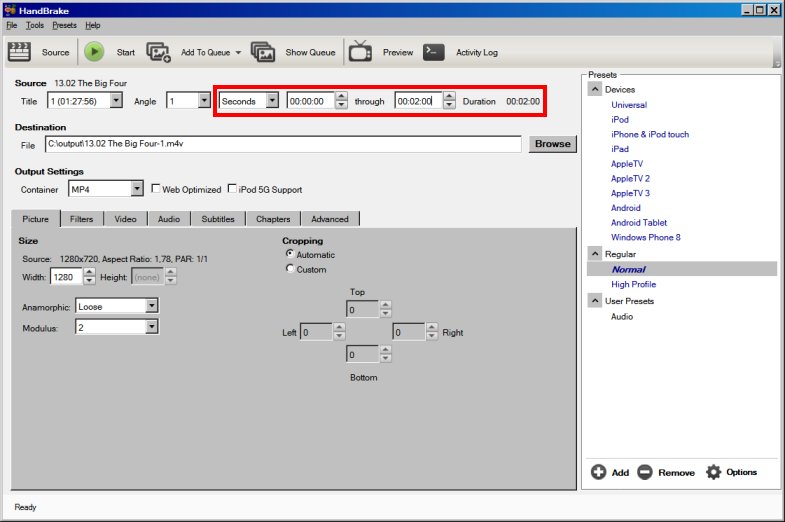Open the Tools menu
The width and height of the screenshot is (785, 522).
click(x=35, y=25)
